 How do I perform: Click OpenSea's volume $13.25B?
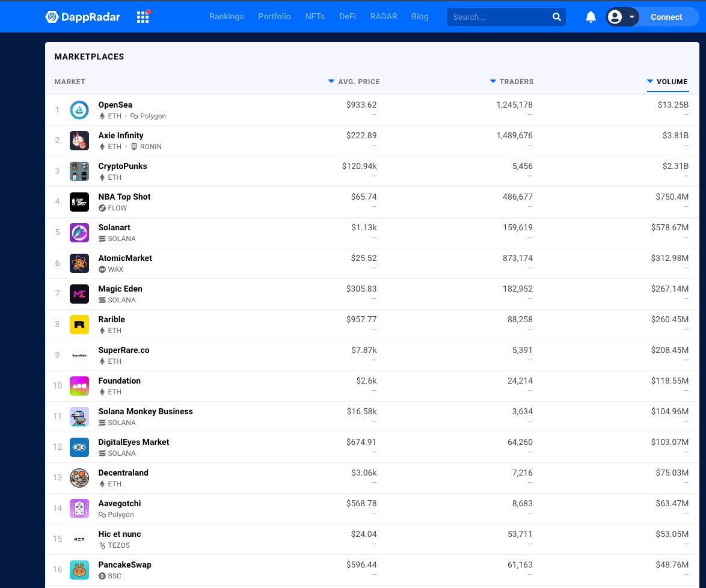[x=673, y=105]
